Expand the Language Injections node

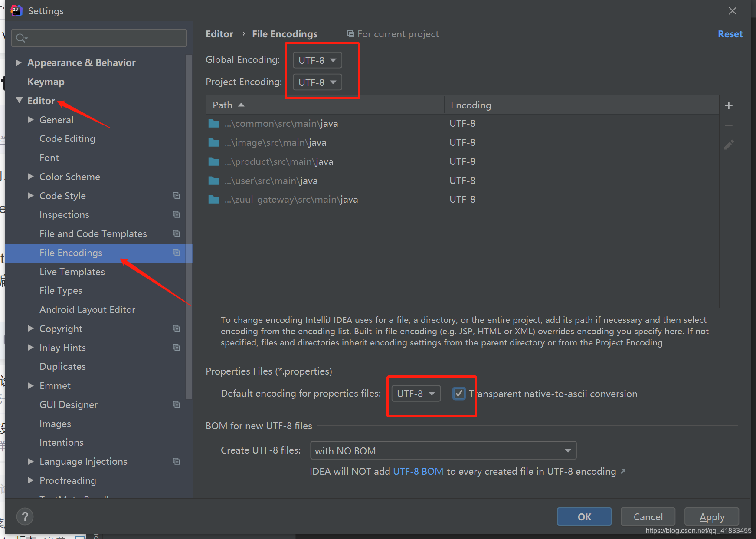point(31,461)
